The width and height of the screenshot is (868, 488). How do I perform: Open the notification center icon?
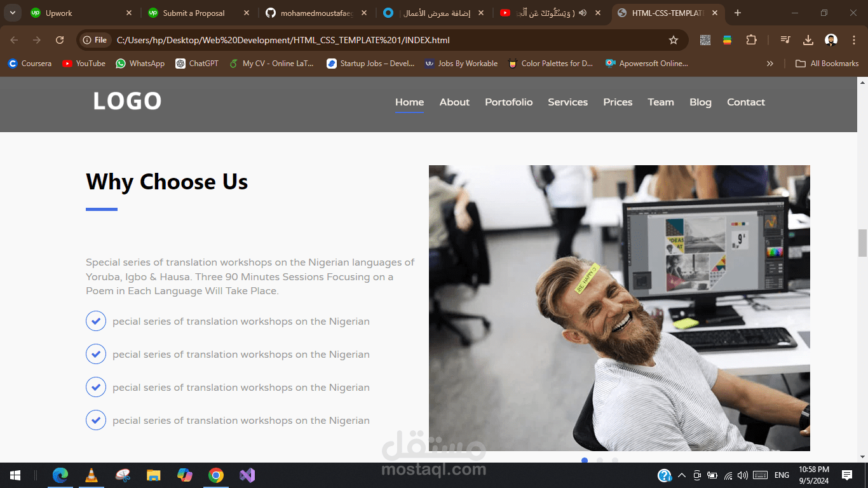tap(847, 475)
